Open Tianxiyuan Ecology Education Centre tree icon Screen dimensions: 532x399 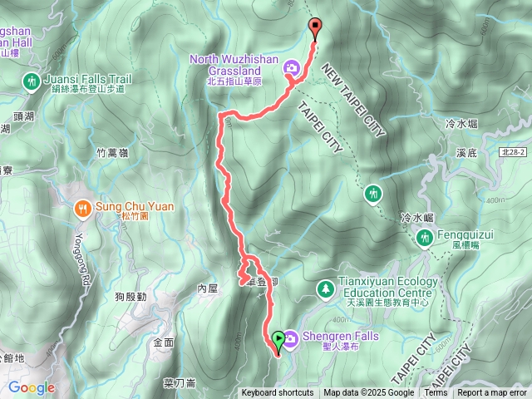click(x=326, y=290)
